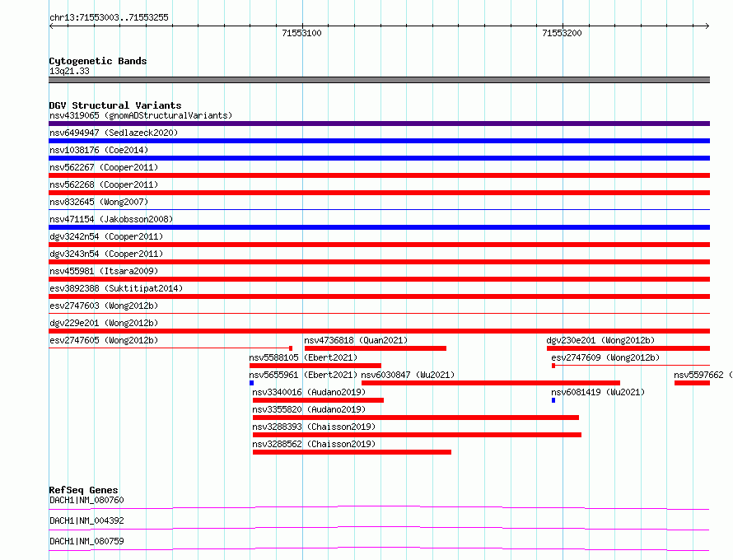Click the thin blue nsv832645 variant line
The image size is (733, 560).
coord(379,209)
